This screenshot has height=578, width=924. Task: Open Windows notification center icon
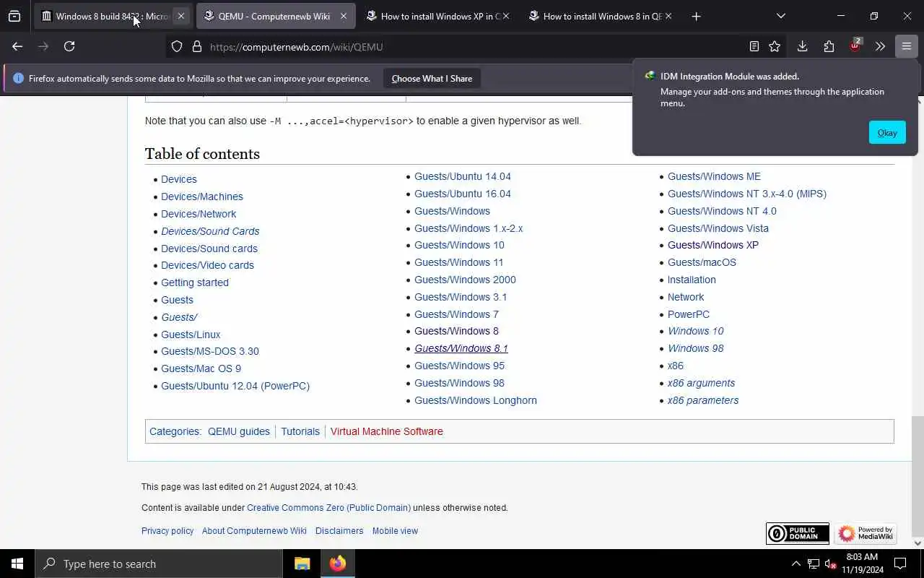(900, 564)
